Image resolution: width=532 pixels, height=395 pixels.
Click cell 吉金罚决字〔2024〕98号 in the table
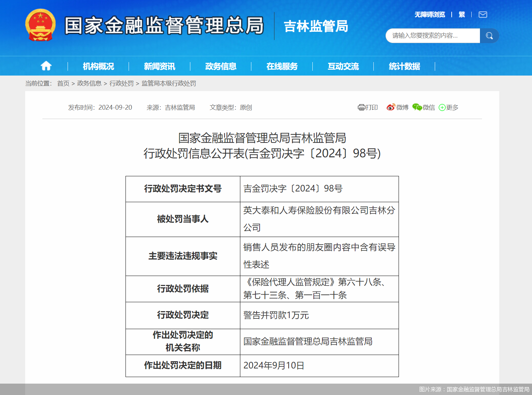[x=319, y=189]
